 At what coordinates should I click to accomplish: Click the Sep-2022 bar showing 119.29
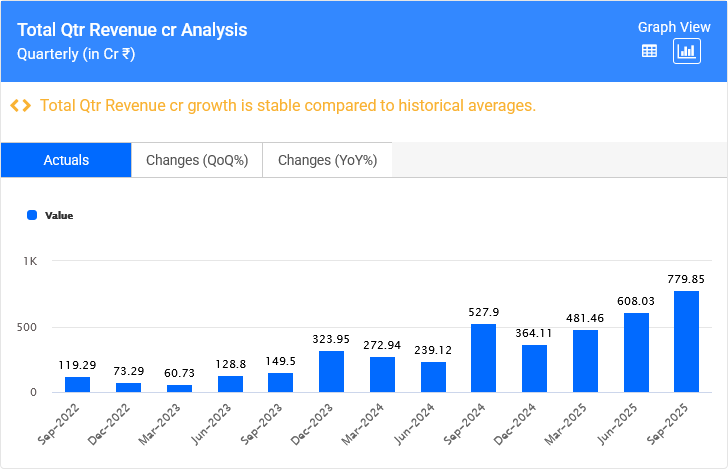(77, 384)
